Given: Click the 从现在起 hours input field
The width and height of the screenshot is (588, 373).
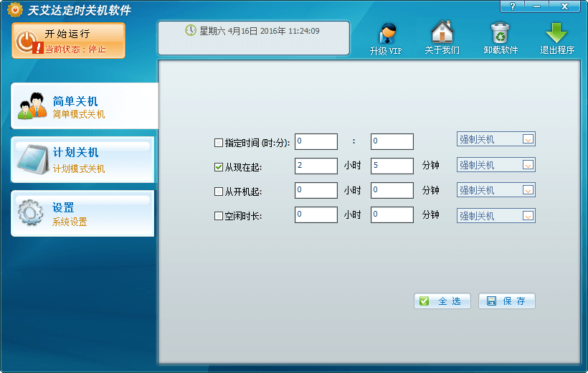Looking at the screenshot, I should coord(316,166).
